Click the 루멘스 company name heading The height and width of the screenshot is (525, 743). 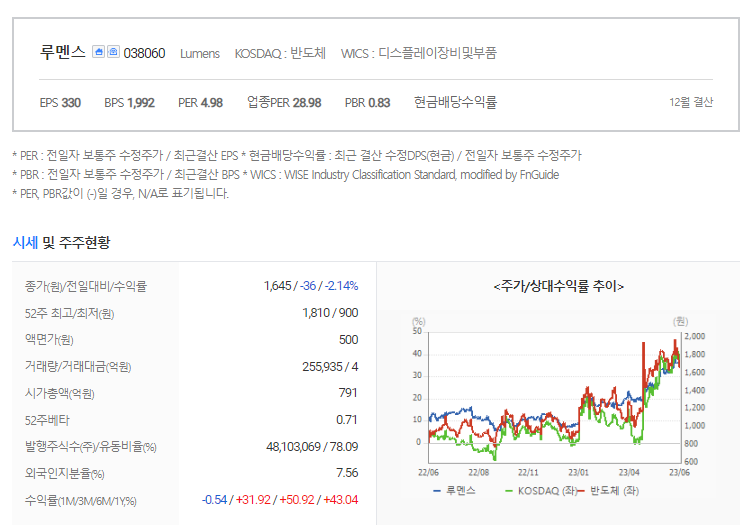tap(63, 52)
